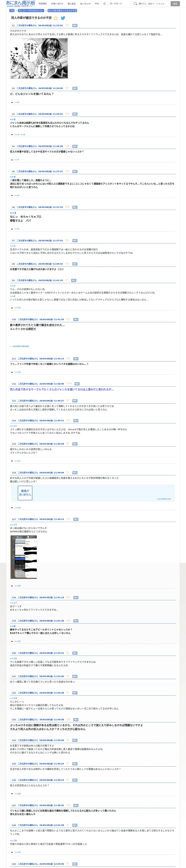
Task: Report post 18 with the 報告 button
Action: click(76, 597)
